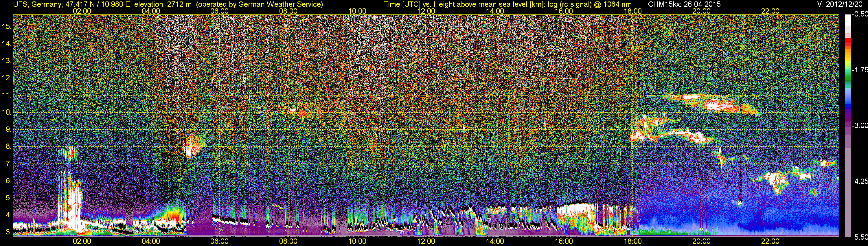This screenshot has height=246, width=868.
Task: Click the 22:00 label on the bottom time axis
Action: click(770, 241)
